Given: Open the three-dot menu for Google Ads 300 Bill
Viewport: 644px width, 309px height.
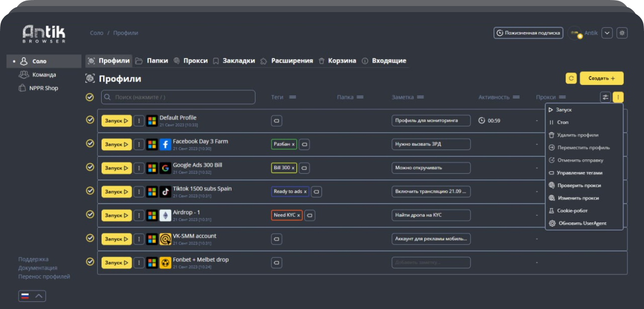Looking at the screenshot, I should coord(139,168).
